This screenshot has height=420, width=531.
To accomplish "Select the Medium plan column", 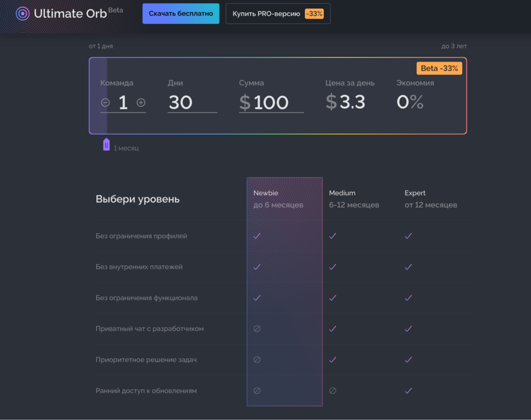I will point(354,199).
